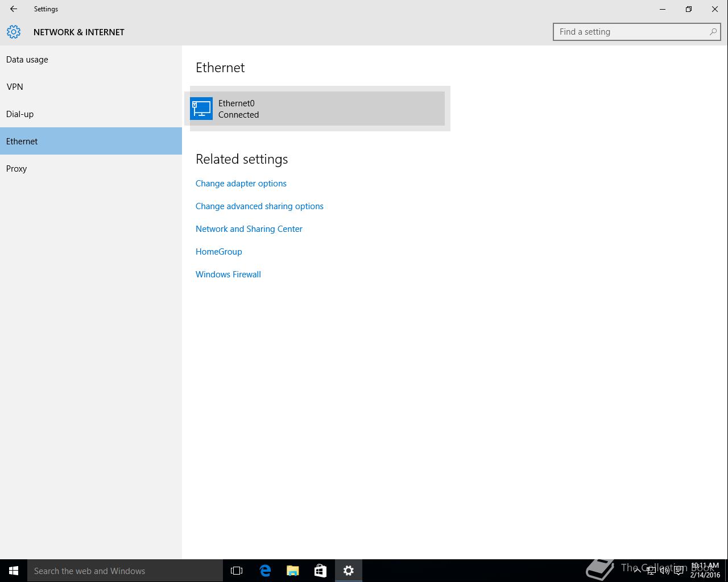Click the volume icon in system tray
The image size is (728, 582).
664,571
